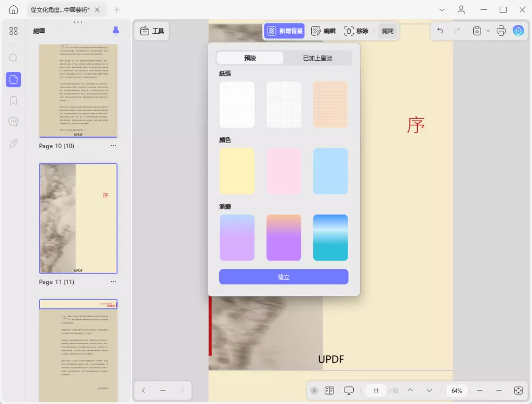Click the 關閉 button to close background panel
Viewport: 532px width, 404px height.
coord(388,31)
